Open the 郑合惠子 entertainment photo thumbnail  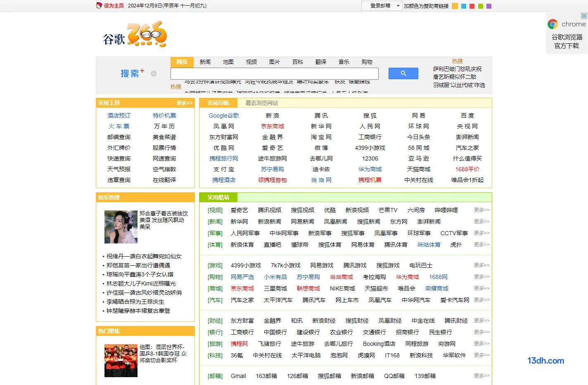tap(121, 227)
